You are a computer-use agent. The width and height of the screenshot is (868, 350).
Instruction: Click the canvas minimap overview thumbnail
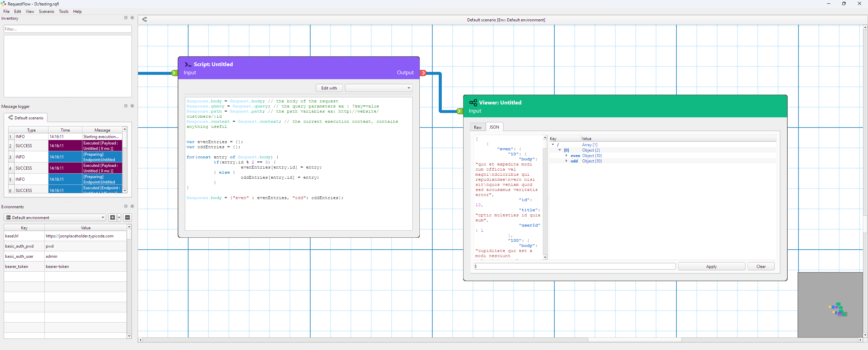[x=830, y=305]
